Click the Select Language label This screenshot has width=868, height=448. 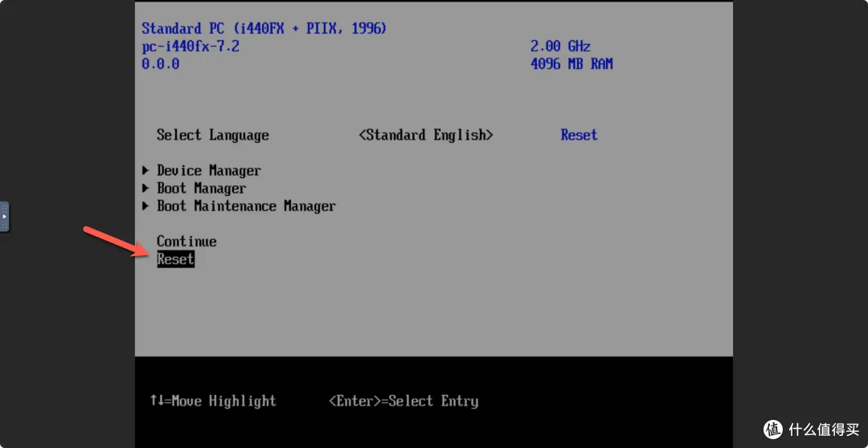pyautogui.click(x=212, y=135)
